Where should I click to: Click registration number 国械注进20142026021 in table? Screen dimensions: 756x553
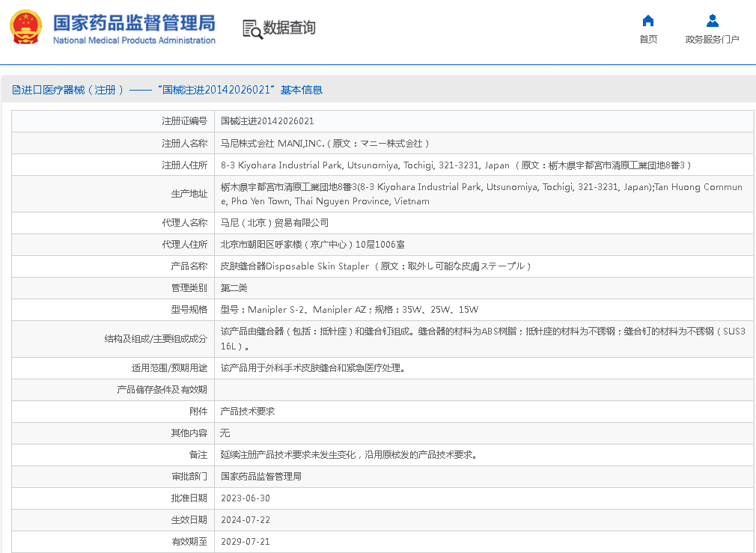[267, 121]
